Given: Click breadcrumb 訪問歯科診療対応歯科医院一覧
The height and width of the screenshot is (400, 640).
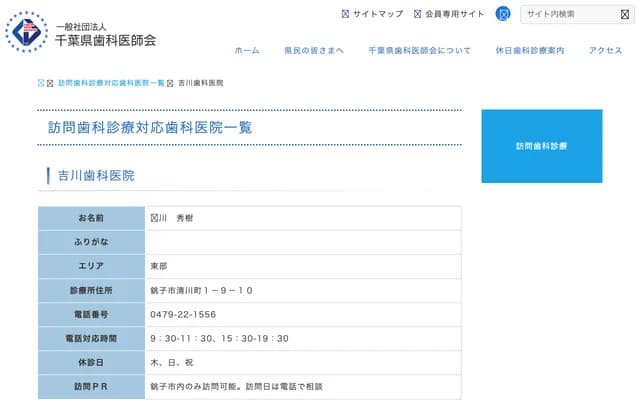Looking at the screenshot, I should [111, 82].
